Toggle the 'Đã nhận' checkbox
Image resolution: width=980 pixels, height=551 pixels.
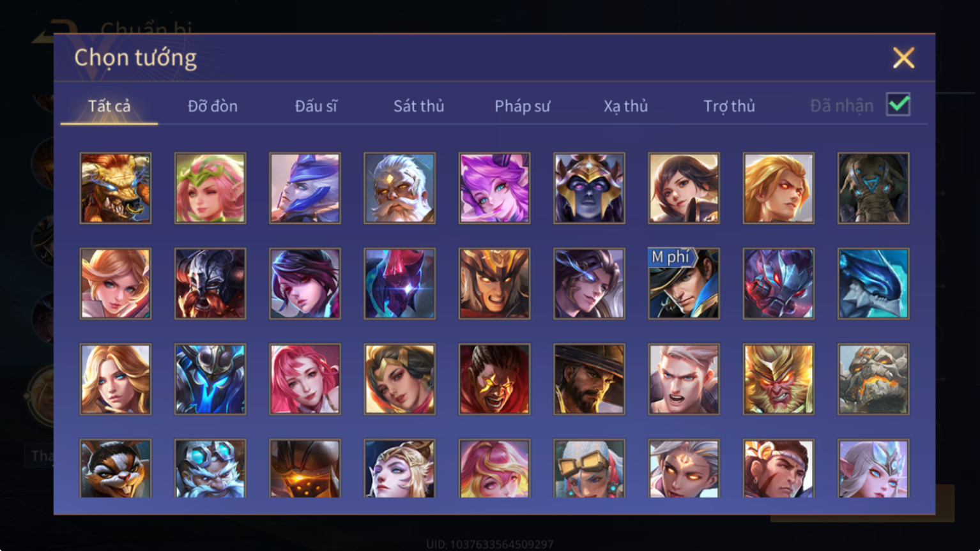pos(898,104)
